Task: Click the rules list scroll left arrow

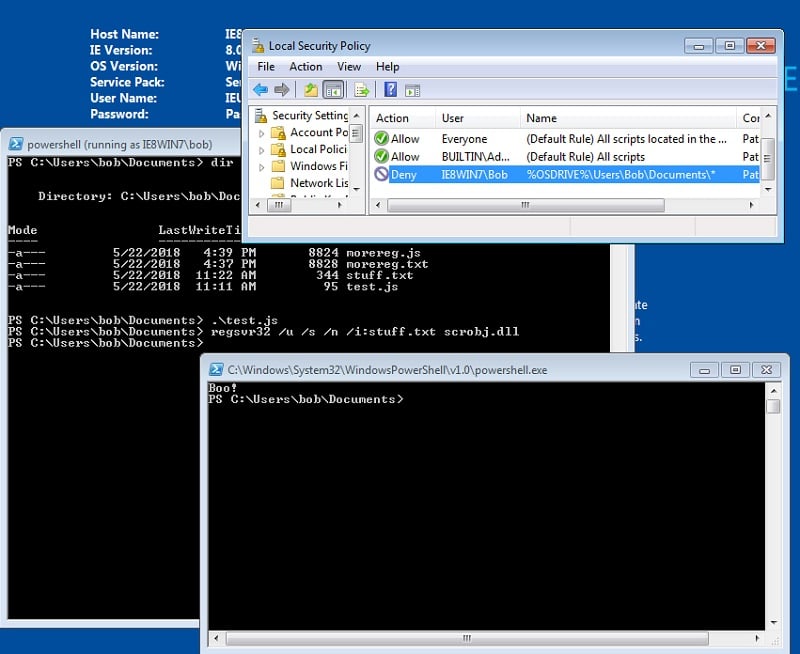Action: point(378,205)
